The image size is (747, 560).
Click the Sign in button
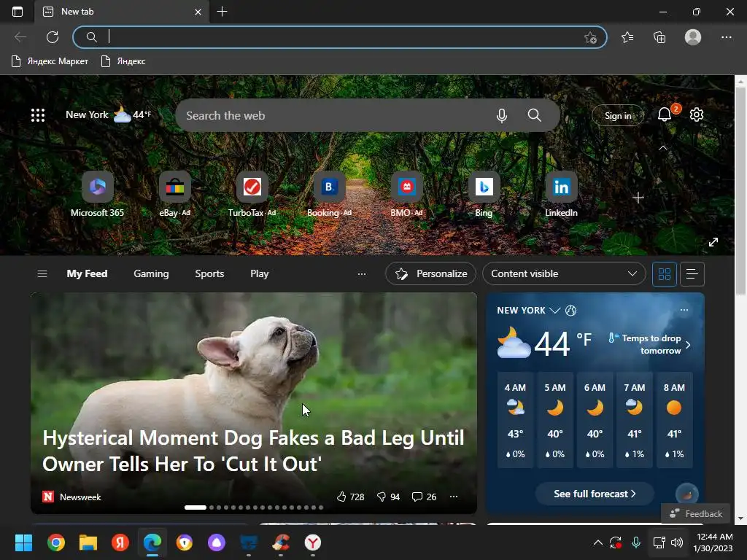point(618,115)
